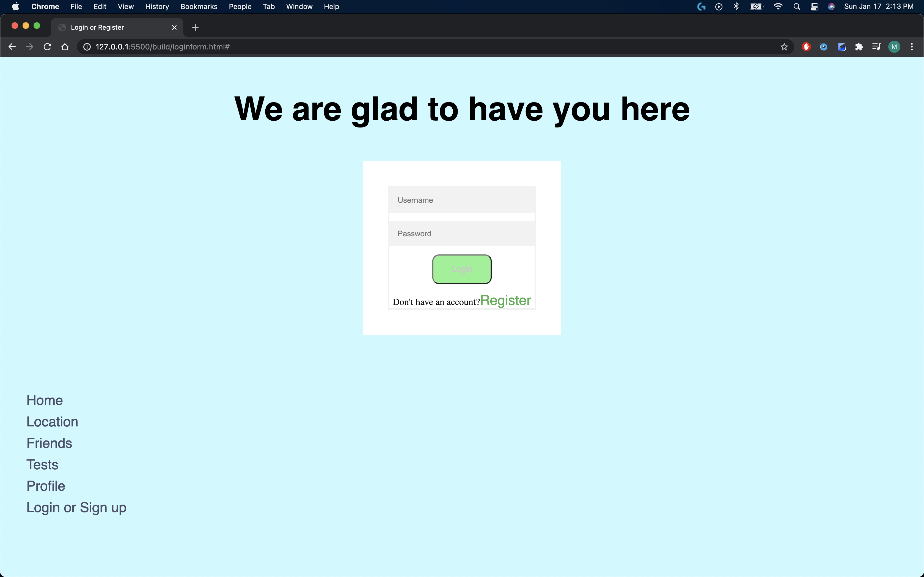
Task: Open the Chrome three-dot menu
Action: pyautogui.click(x=912, y=46)
